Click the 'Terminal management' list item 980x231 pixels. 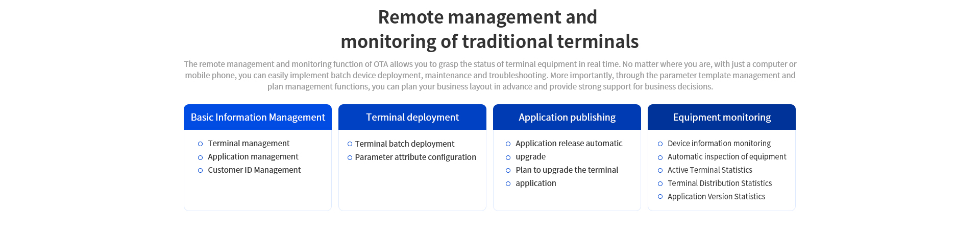coord(249,144)
